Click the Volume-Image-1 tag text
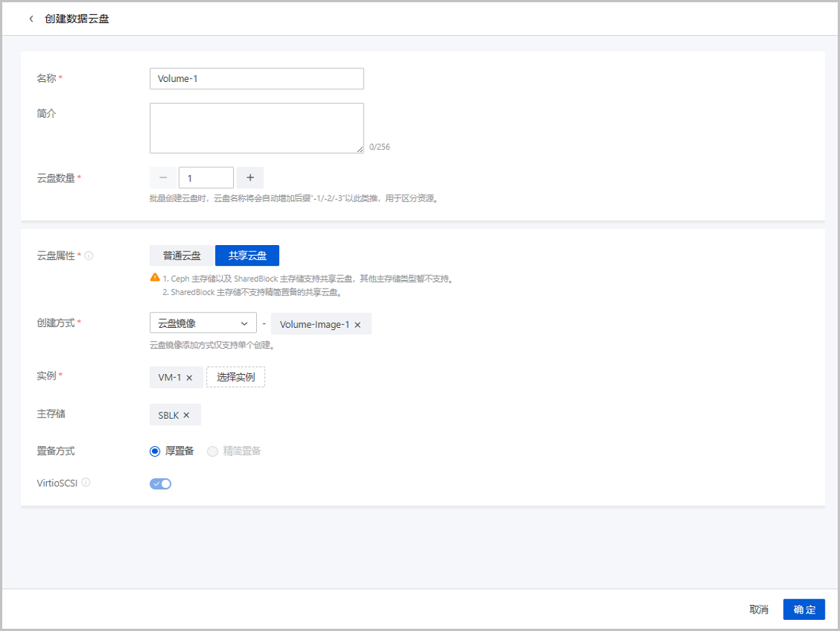 [x=314, y=324]
